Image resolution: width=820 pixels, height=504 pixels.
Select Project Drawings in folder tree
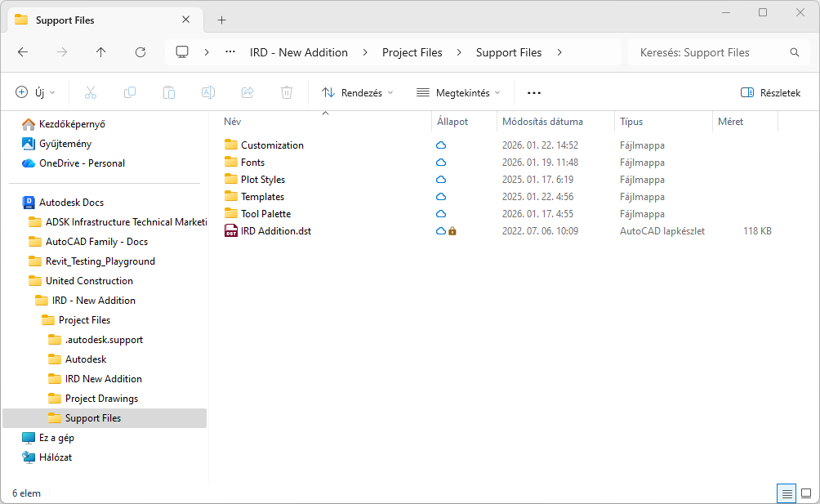point(101,399)
